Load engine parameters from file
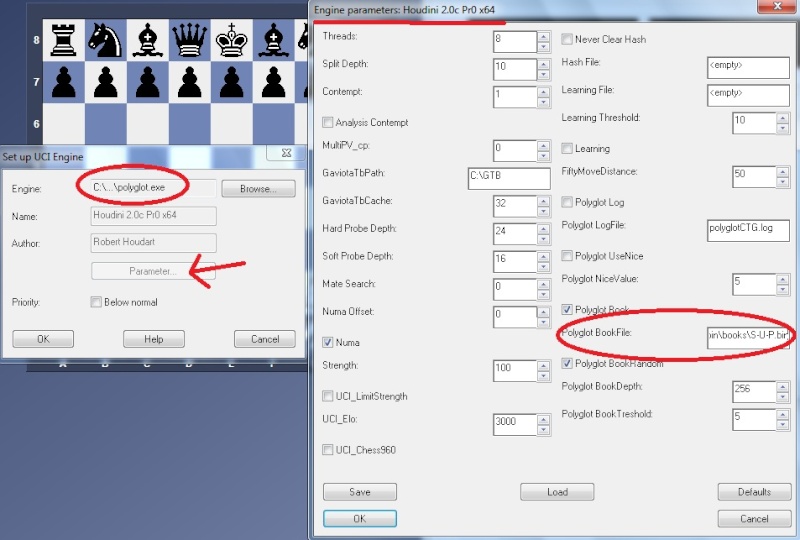800x540 pixels. point(557,492)
